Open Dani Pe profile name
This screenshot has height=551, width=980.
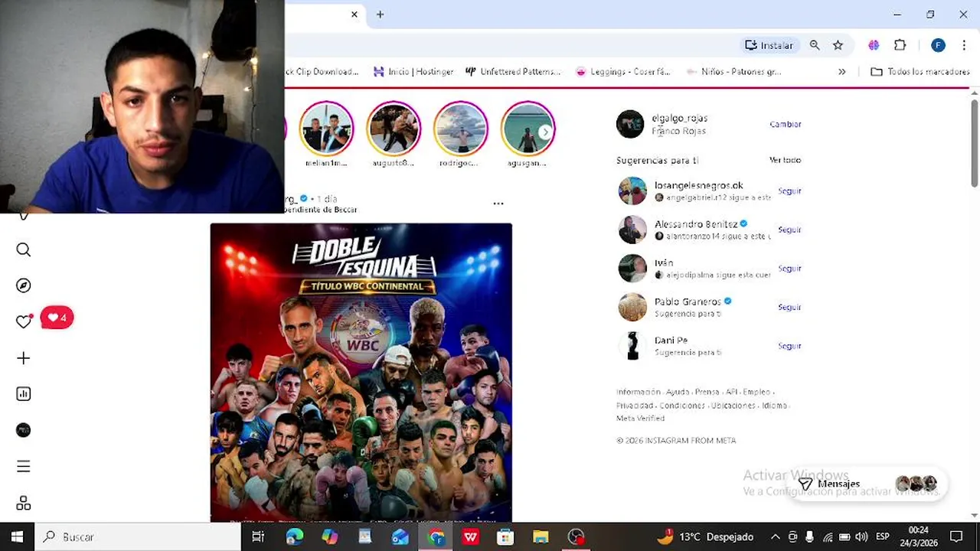671,340
